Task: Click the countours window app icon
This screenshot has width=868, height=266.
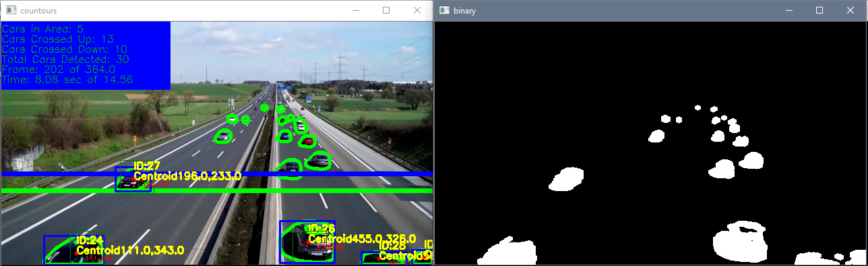Action: pos(10,11)
